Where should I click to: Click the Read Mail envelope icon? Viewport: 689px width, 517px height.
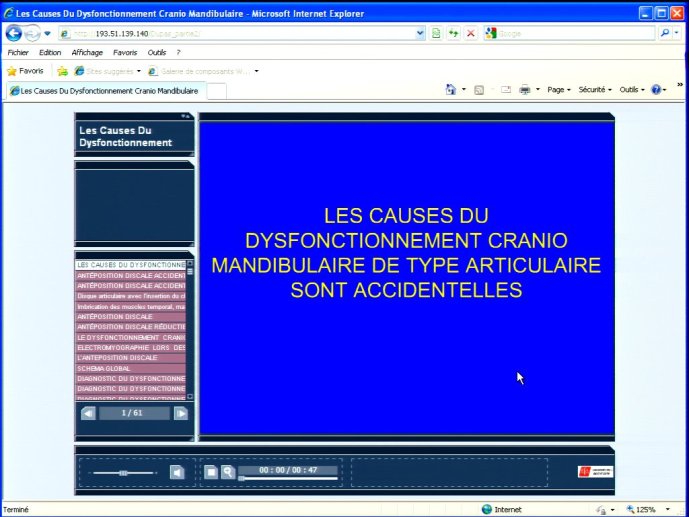tap(506, 90)
